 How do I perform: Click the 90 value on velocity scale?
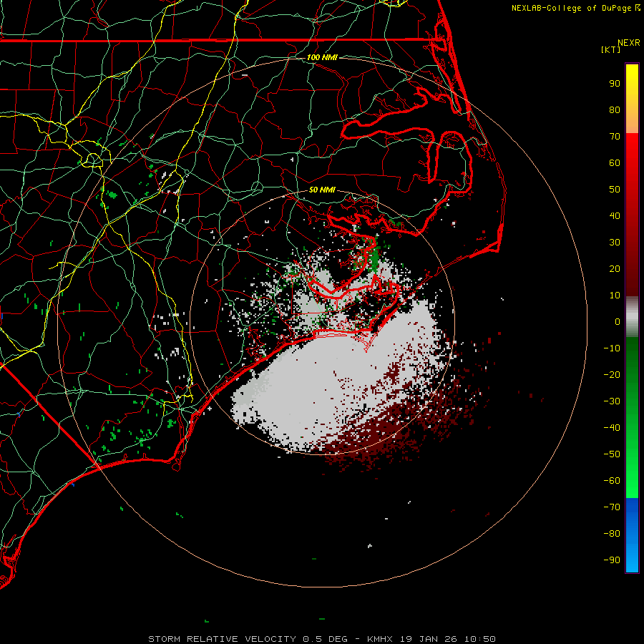pos(615,84)
